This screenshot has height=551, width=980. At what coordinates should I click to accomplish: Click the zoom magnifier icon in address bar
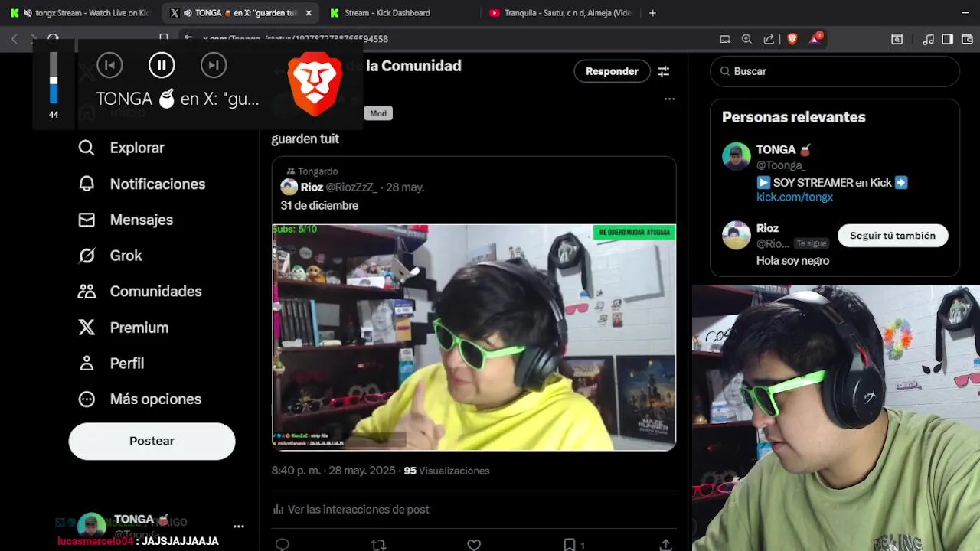(x=746, y=39)
